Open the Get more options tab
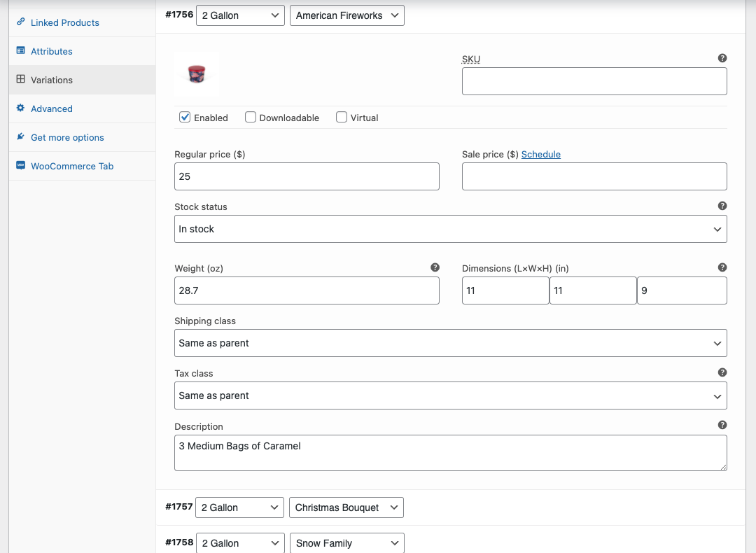The width and height of the screenshot is (756, 553). tap(83, 137)
